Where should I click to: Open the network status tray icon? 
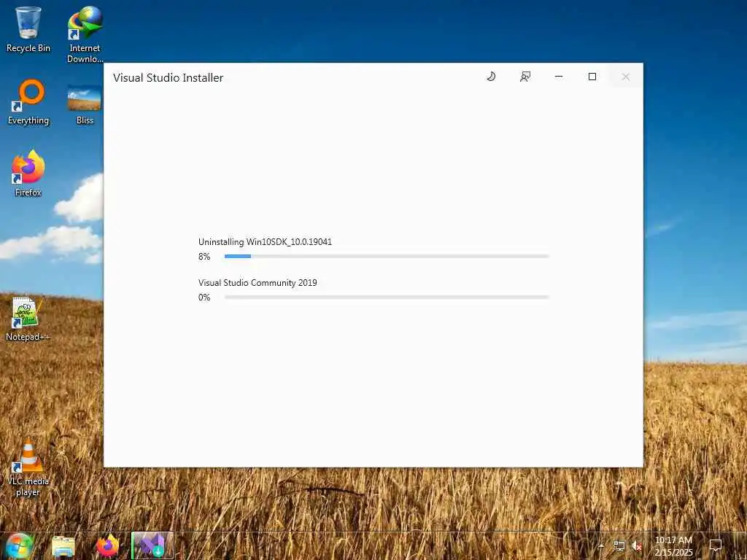(619, 546)
